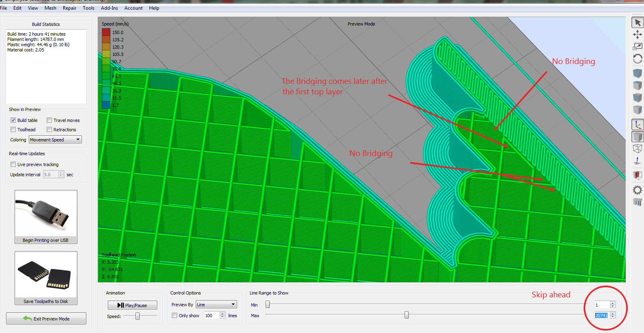This screenshot has width=644, height=333.
Task: Open the Account menu
Action: (x=133, y=8)
